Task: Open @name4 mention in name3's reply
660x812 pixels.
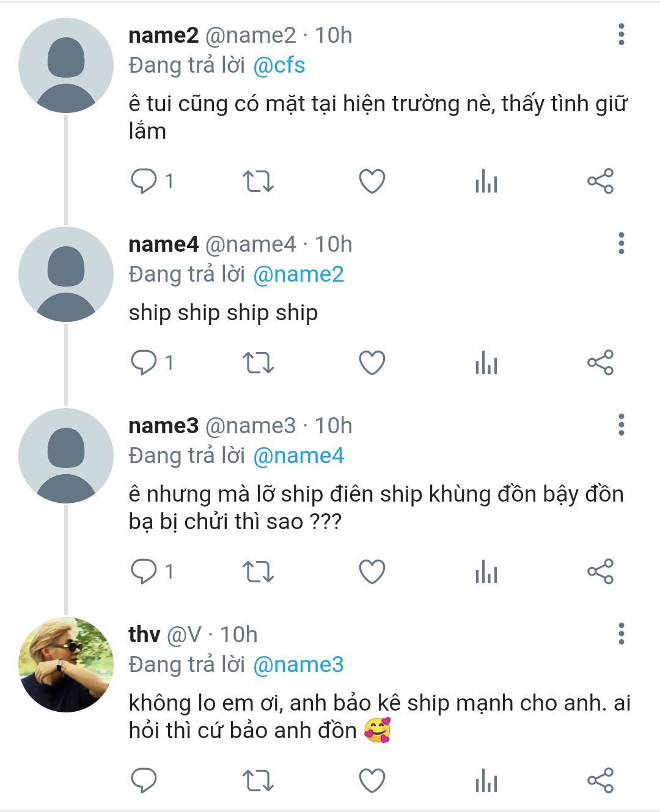Action: click(298, 456)
